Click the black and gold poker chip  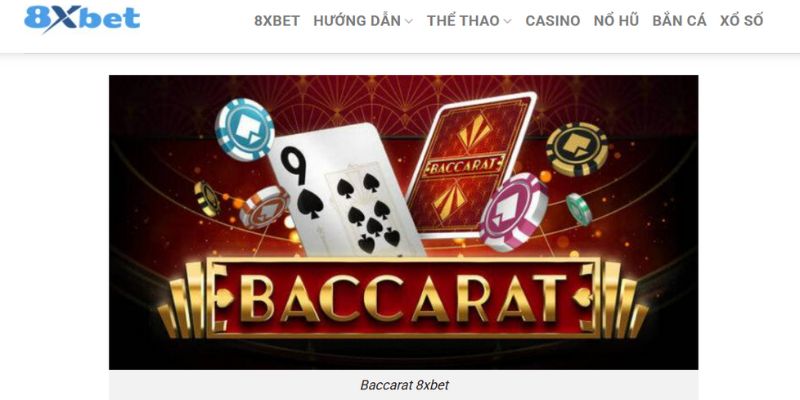coord(577,149)
